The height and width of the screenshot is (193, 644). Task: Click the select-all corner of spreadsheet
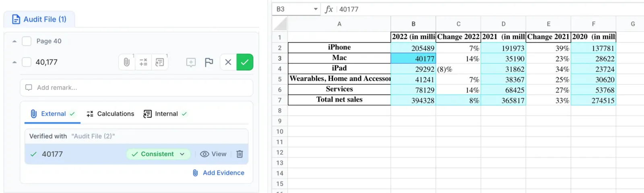[x=280, y=24]
